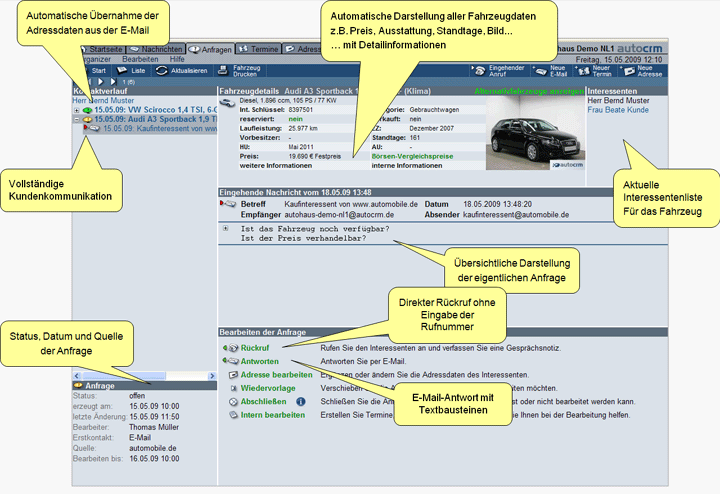Click Int. Schlüssel value 8397501
Viewport: 720px width, 494px height.
(300, 110)
